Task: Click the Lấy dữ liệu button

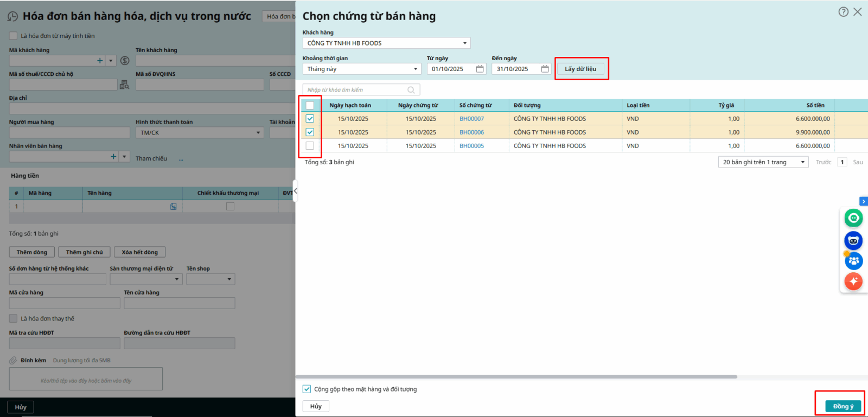Action: click(580, 69)
